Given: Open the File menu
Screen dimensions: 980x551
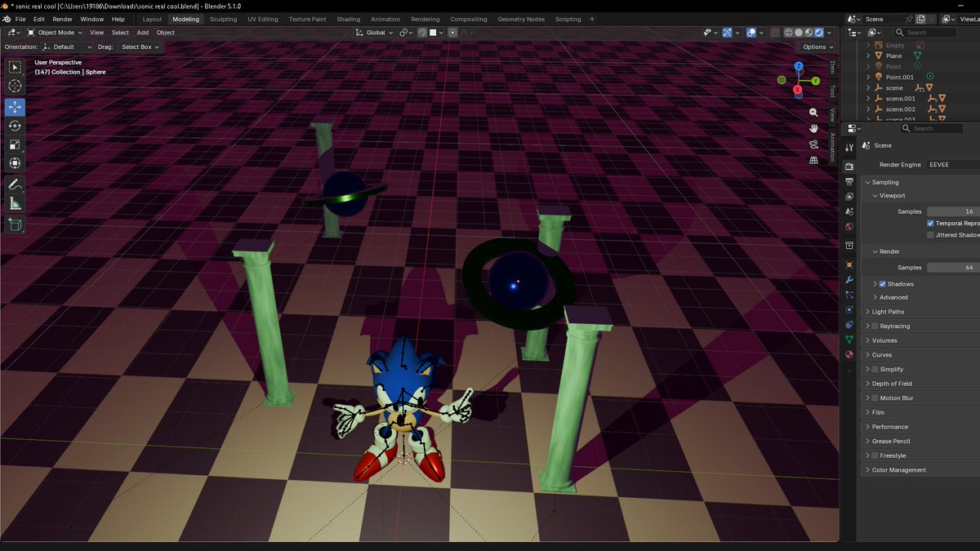Looking at the screenshot, I should click(x=20, y=19).
